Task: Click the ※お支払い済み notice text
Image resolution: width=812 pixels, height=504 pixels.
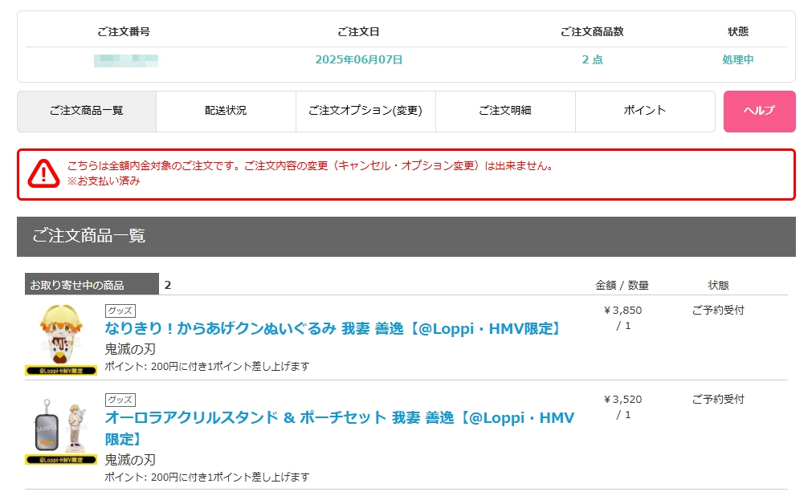Action: 104,181
